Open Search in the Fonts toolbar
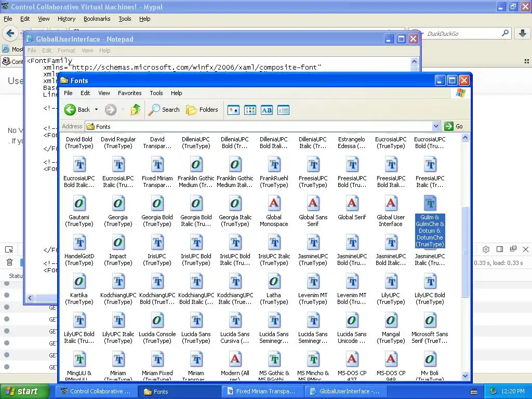This screenshot has height=399, width=532. pos(164,110)
